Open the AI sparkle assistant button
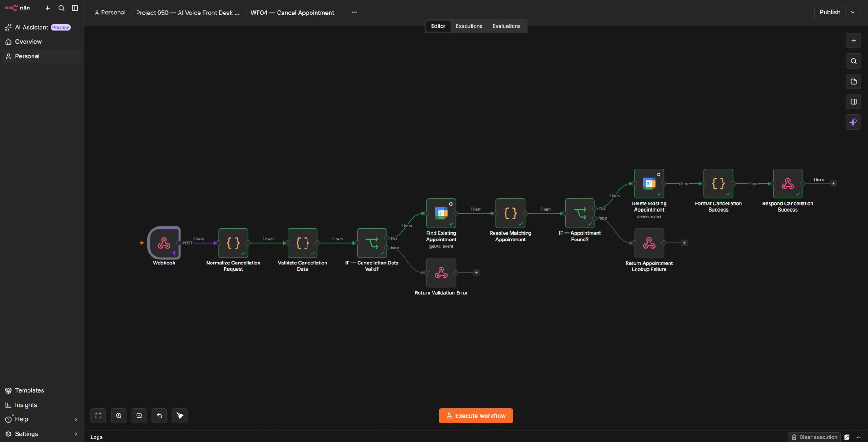The height and width of the screenshot is (442, 868). click(x=854, y=122)
